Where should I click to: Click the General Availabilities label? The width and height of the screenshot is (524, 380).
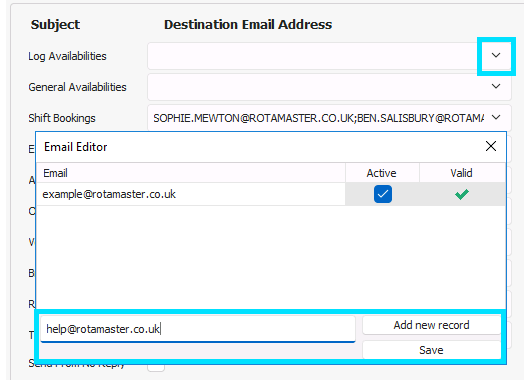tap(78, 87)
